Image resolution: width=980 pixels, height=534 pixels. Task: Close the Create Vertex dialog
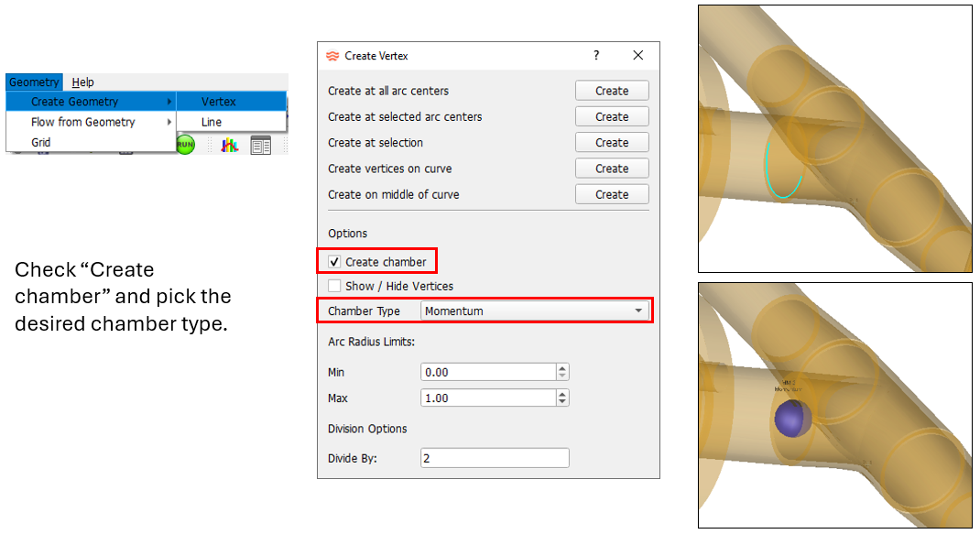[x=638, y=55]
